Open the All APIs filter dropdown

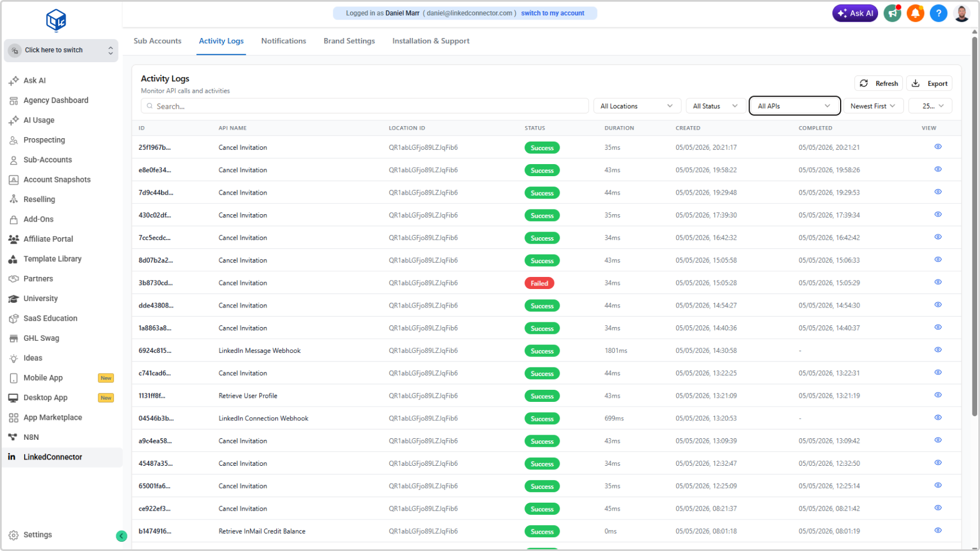pyautogui.click(x=795, y=106)
